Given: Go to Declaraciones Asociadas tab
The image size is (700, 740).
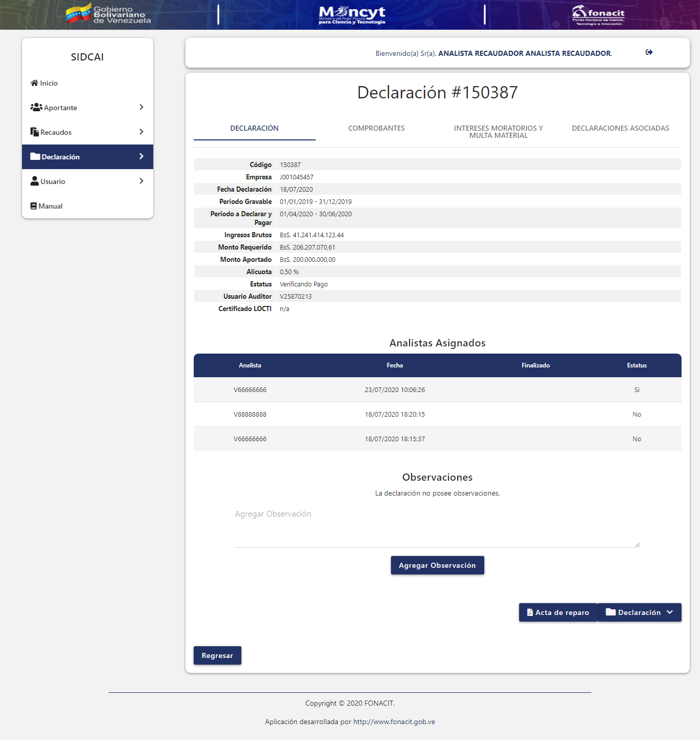Looking at the screenshot, I should [x=620, y=128].
